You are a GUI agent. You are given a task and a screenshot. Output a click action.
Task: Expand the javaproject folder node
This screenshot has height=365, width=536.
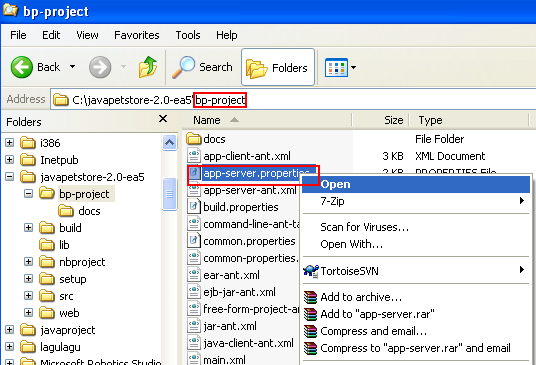point(10,330)
